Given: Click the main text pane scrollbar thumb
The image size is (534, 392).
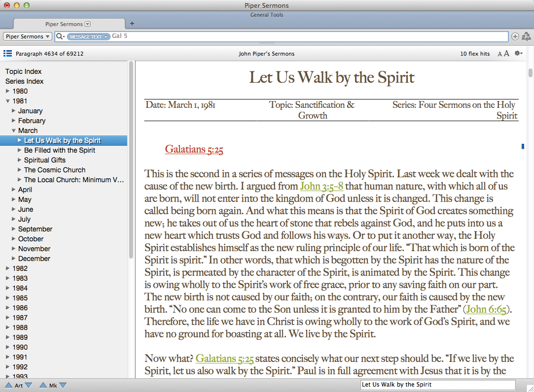Looking at the screenshot, I should [x=530, y=73].
